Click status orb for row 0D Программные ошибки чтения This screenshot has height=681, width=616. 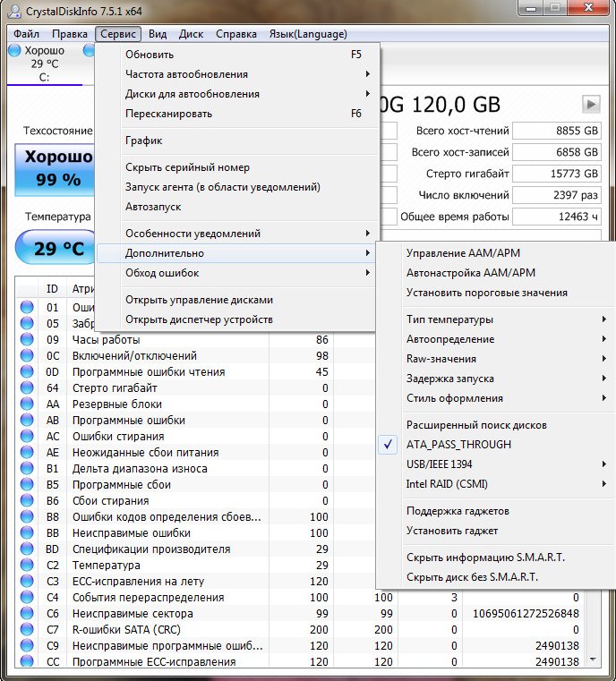[27, 371]
